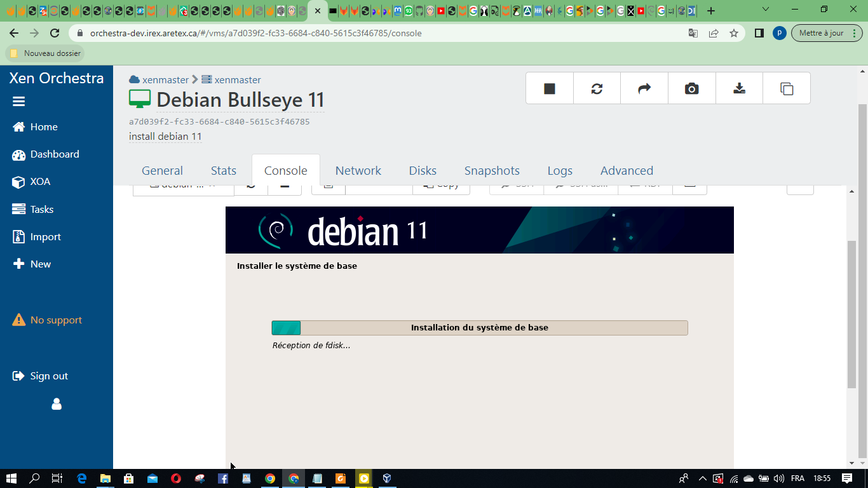Click the address bar URL
Image resolution: width=868 pixels, height=488 pixels.
coord(255,33)
